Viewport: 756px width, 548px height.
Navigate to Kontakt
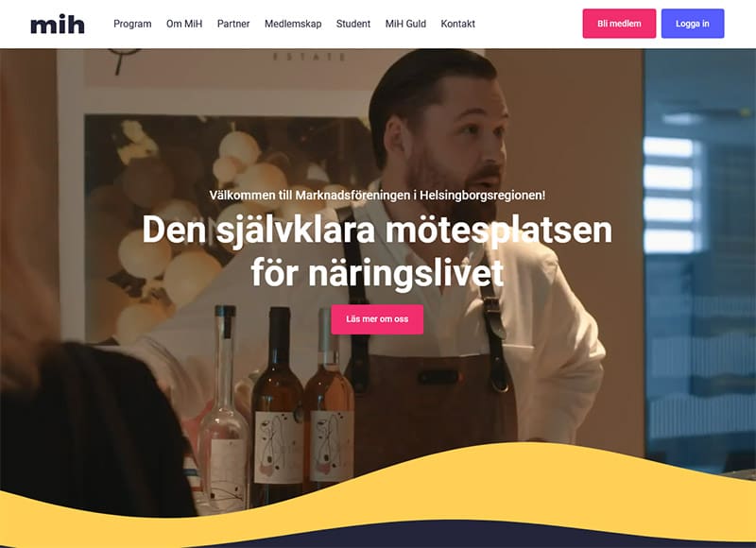tap(458, 24)
